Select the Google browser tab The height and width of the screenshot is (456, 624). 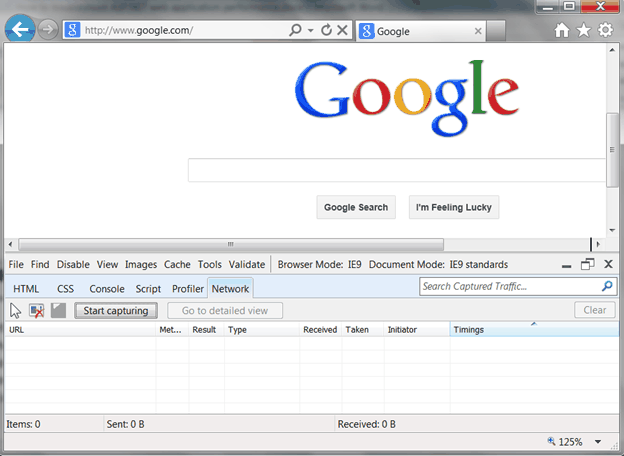tap(421, 31)
